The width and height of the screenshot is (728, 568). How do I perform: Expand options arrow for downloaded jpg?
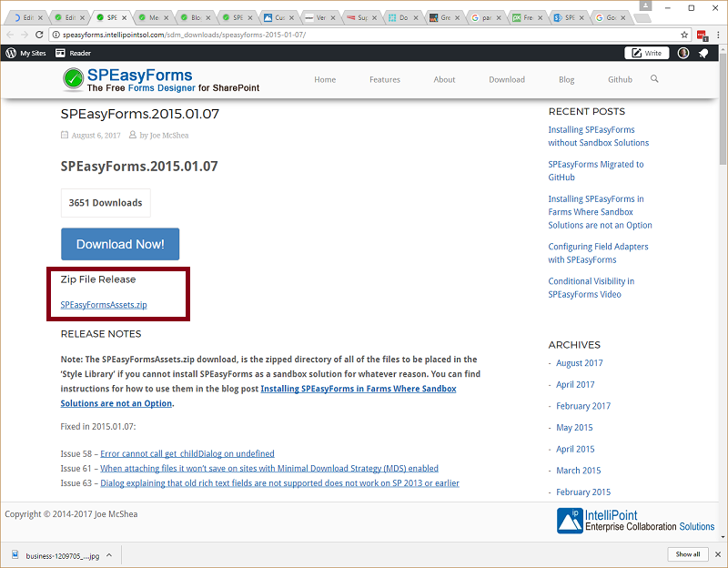click(109, 555)
